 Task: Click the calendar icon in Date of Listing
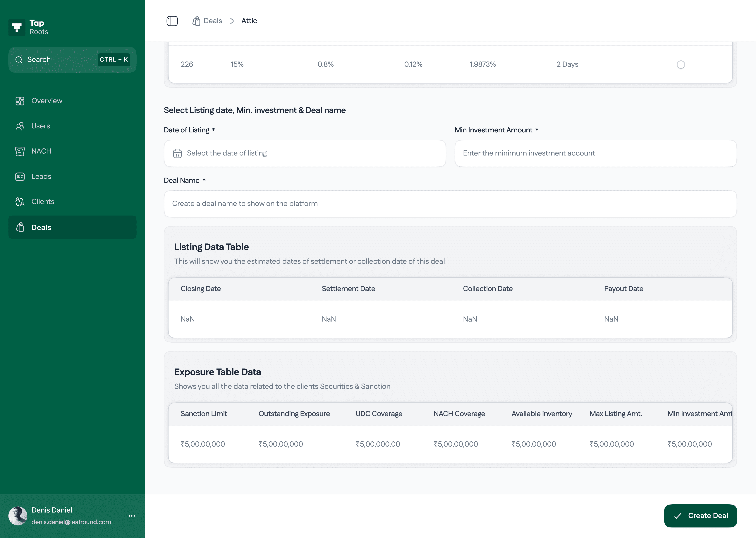177,153
